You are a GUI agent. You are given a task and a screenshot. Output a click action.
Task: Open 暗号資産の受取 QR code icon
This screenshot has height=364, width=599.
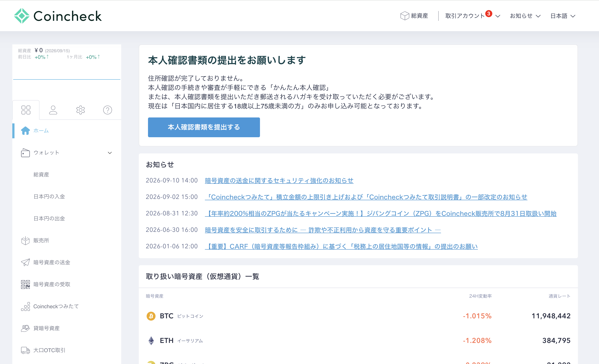[25, 284]
